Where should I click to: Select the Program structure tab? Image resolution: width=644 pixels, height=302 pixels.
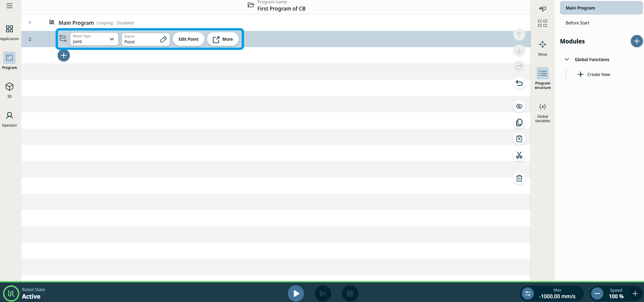click(x=542, y=78)
